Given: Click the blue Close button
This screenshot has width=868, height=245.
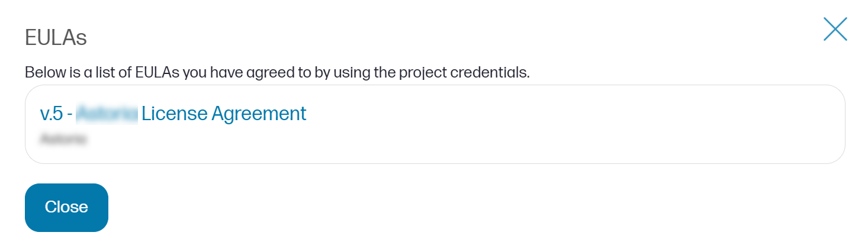Looking at the screenshot, I should [x=66, y=207].
